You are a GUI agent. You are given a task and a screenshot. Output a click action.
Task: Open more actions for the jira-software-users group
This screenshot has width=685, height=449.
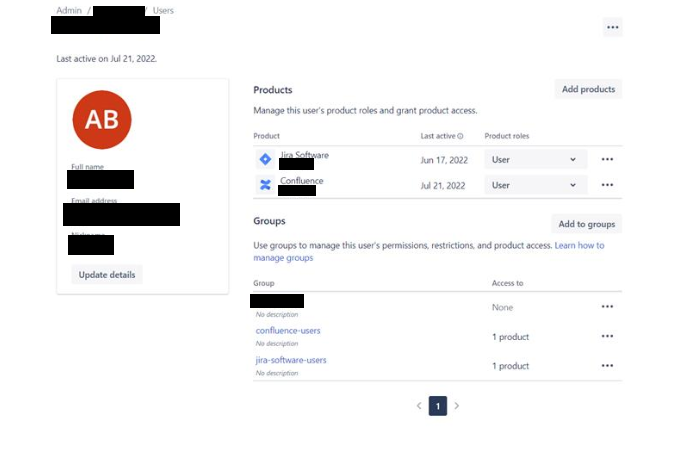click(x=607, y=366)
